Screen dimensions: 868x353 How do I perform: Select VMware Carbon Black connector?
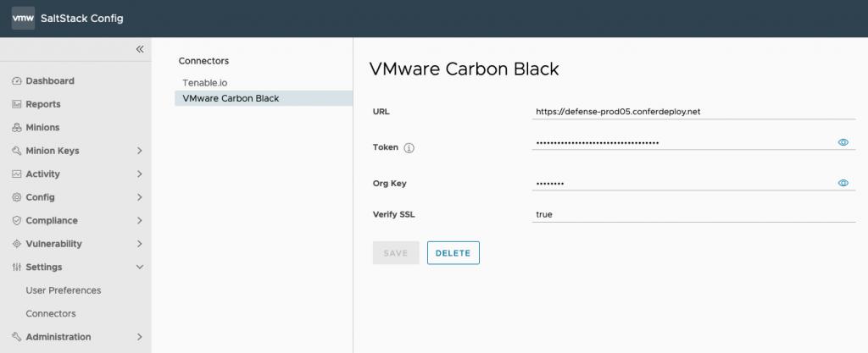click(231, 98)
